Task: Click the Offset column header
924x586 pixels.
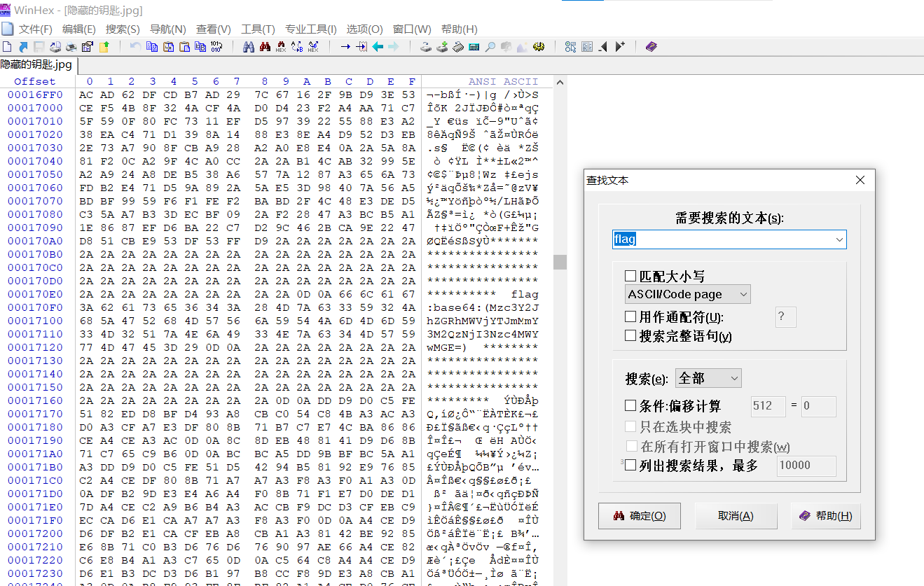Action: pos(35,81)
